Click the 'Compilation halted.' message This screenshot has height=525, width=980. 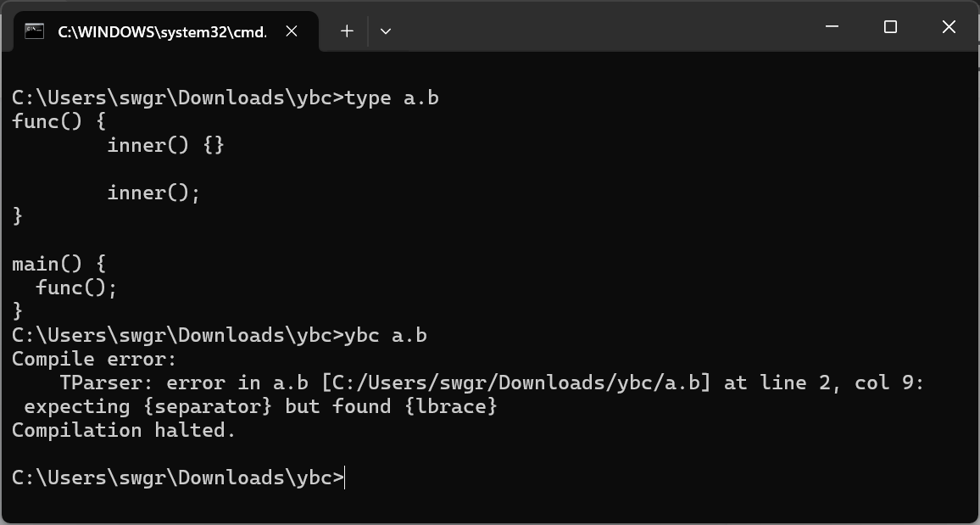(x=124, y=431)
